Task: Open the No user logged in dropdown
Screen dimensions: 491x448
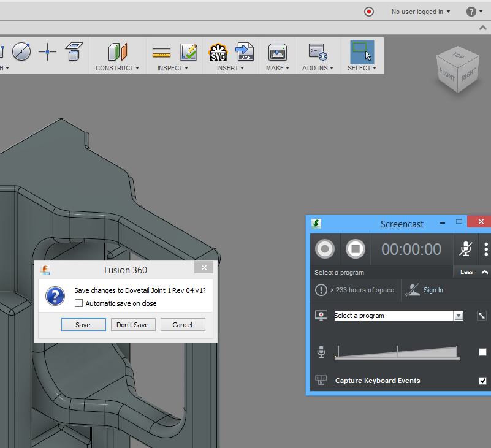Action: tap(421, 12)
